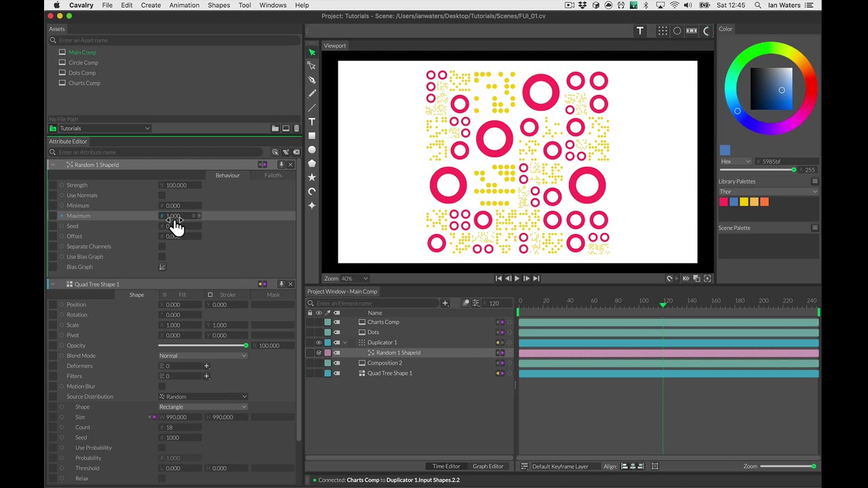Open the Blend Mode dropdown set to Normal
The height and width of the screenshot is (488, 868).
(x=203, y=356)
